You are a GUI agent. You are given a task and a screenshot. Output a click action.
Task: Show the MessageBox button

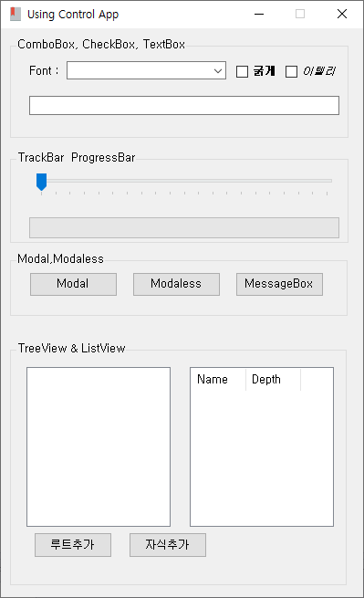279,284
